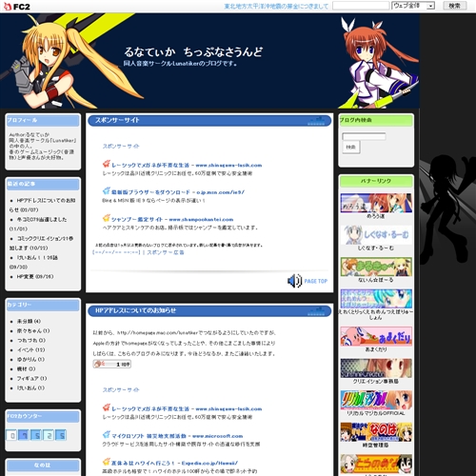Click the 時空管理局 text caption link
Image resolution: width=476 pixels, height=476 pixels.
pos(376,446)
